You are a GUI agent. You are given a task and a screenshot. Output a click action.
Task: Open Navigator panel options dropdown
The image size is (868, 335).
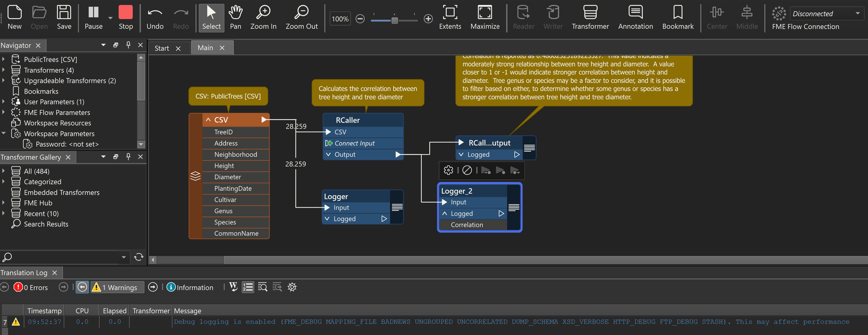pos(103,45)
